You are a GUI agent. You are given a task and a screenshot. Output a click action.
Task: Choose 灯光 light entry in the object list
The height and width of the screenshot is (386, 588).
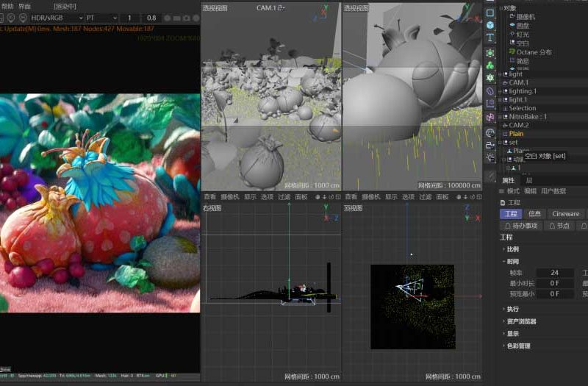pos(523,34)
